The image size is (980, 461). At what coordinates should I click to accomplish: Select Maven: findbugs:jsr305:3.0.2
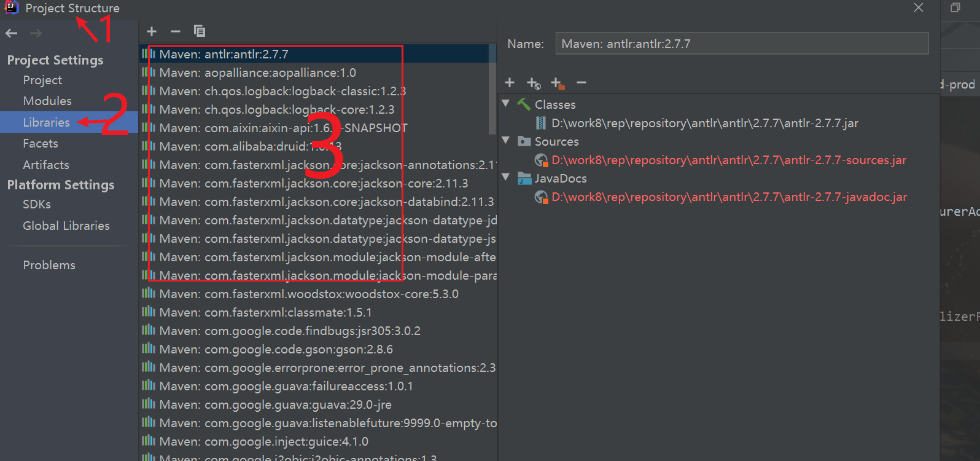318,331
